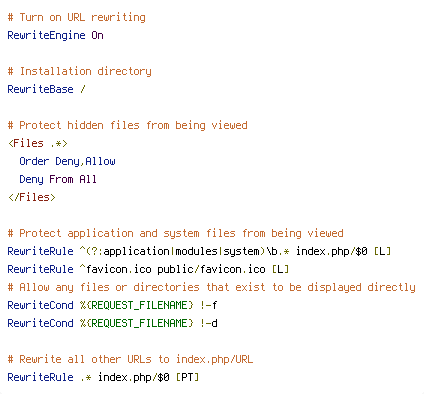Click the '!-f' condition flag
The height and width of the screenshot is (394, 424).
pos(209,305)
